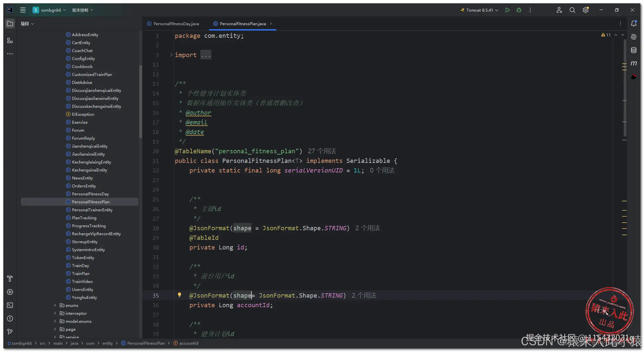Open the Database tool window
This screenshot has width=644, height=352.
(633, 50)
